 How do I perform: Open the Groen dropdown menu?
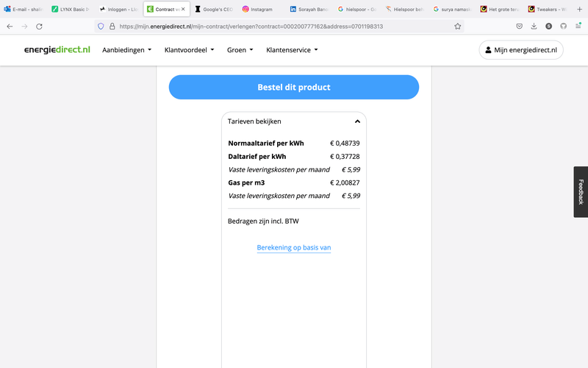point(240,50)
